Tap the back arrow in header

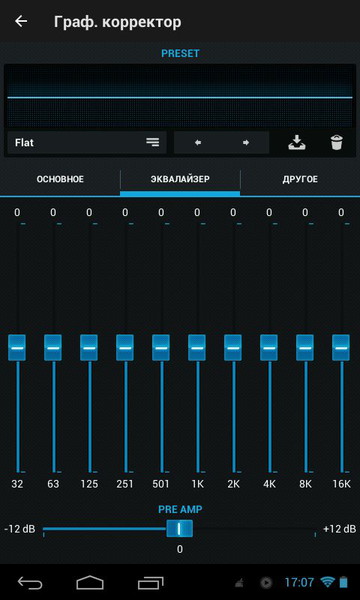(21, 21)
